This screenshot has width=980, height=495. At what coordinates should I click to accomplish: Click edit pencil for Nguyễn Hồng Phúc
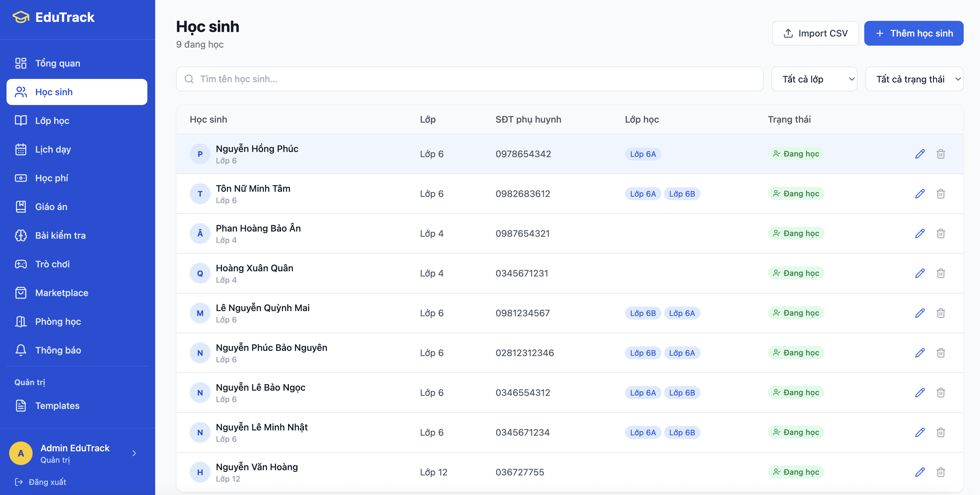pos(919,154)
